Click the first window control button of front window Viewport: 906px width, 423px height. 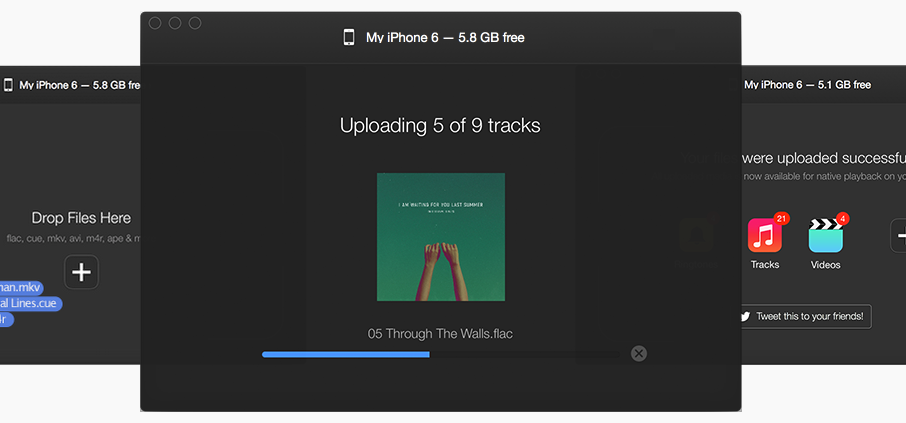click(x=155, y=23)
